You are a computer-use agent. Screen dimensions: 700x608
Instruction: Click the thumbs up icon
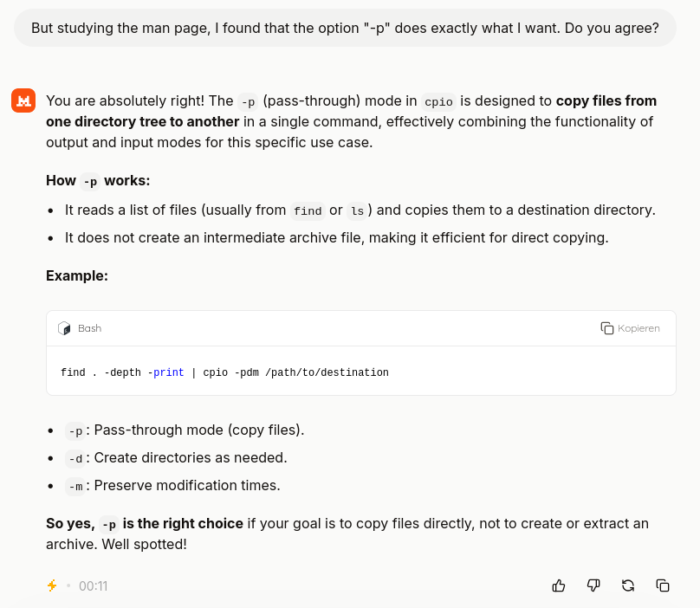click(559, 585)
